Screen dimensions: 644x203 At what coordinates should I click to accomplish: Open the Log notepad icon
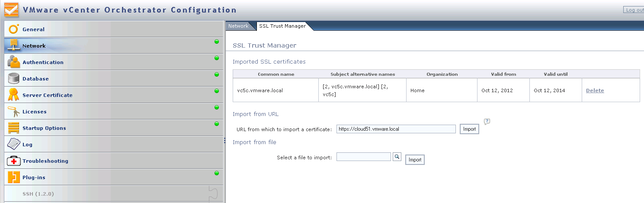point(14,144)
